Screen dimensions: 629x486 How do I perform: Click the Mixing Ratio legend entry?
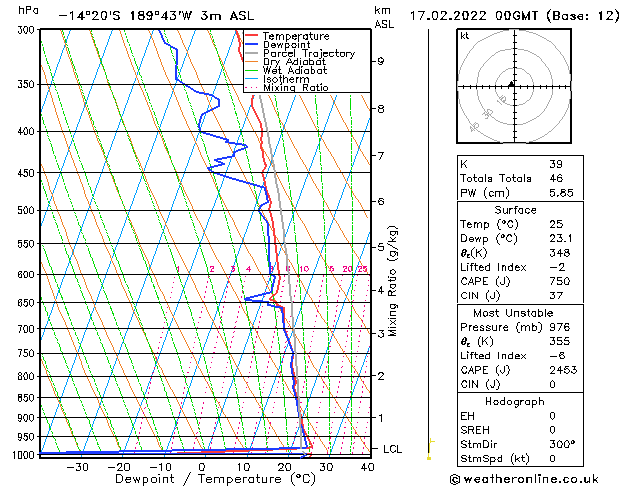click(x=295, y=88)
